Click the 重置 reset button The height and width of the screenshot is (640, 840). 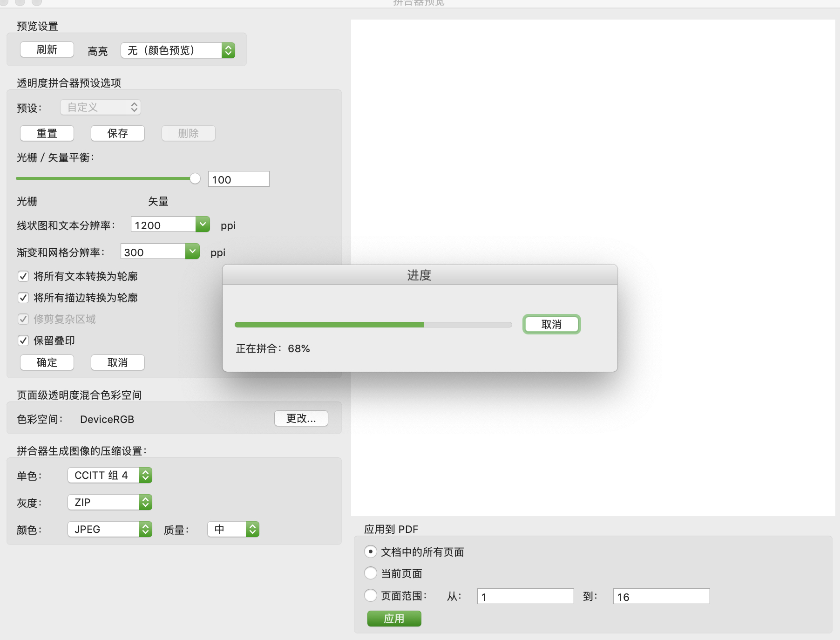(47, 133)
